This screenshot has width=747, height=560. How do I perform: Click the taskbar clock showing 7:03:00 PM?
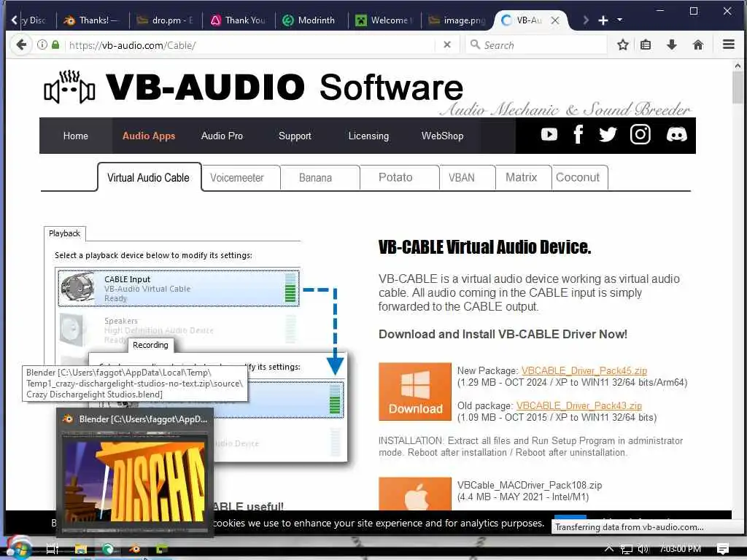click(681, 549)
